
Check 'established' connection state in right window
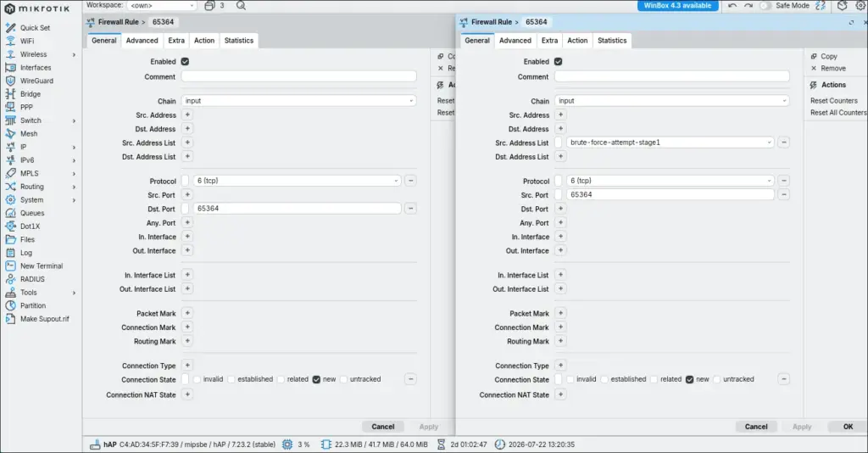(604, 379)
